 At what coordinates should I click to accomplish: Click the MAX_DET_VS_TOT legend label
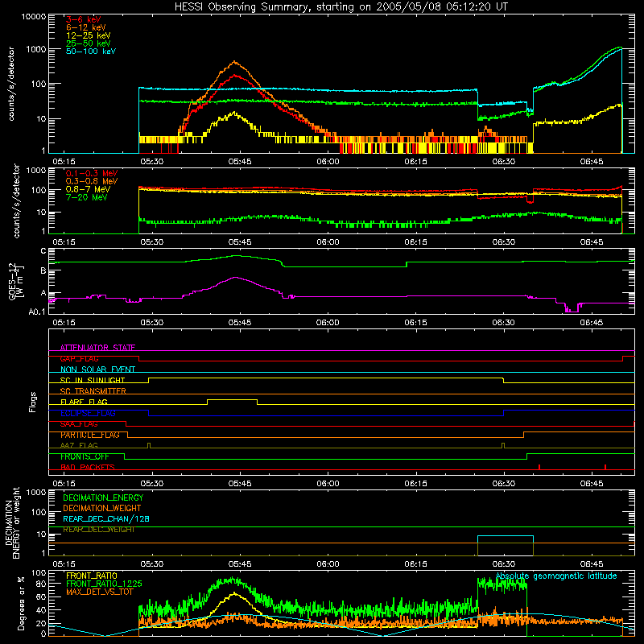tap(99, 592)
